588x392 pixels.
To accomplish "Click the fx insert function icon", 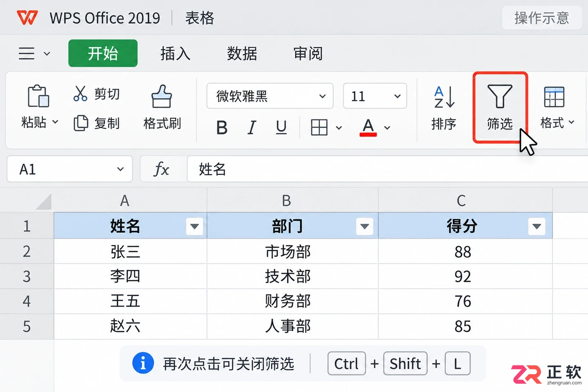I will 161,169.
